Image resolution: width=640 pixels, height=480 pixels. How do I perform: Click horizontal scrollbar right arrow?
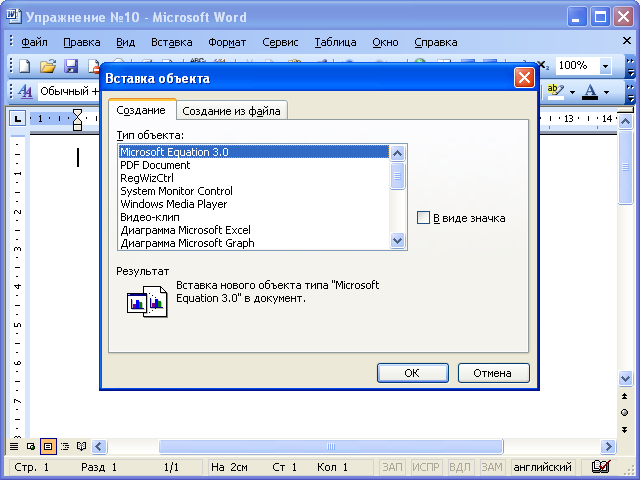tap(609, 447)
